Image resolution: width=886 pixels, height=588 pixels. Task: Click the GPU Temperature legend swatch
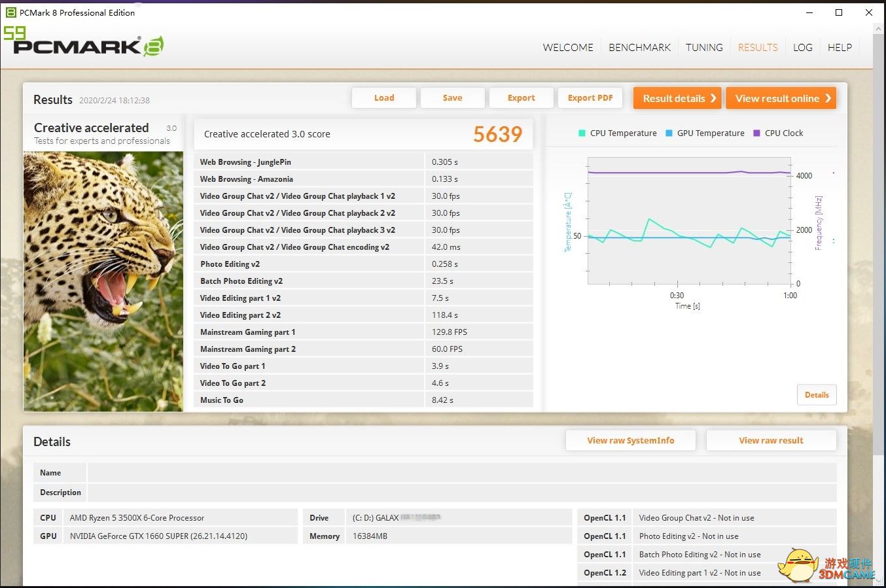point(669,133)
